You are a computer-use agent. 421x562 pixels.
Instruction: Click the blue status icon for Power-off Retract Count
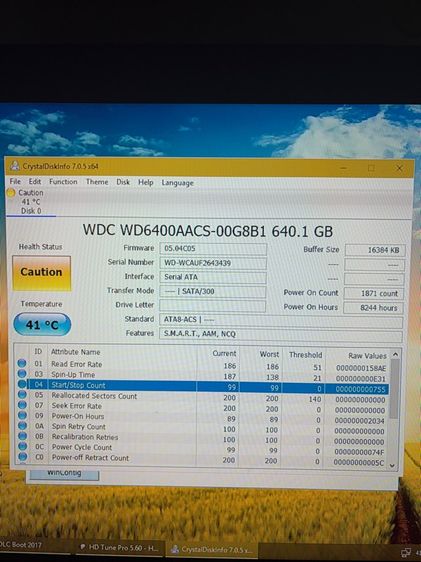pos(23,457)
